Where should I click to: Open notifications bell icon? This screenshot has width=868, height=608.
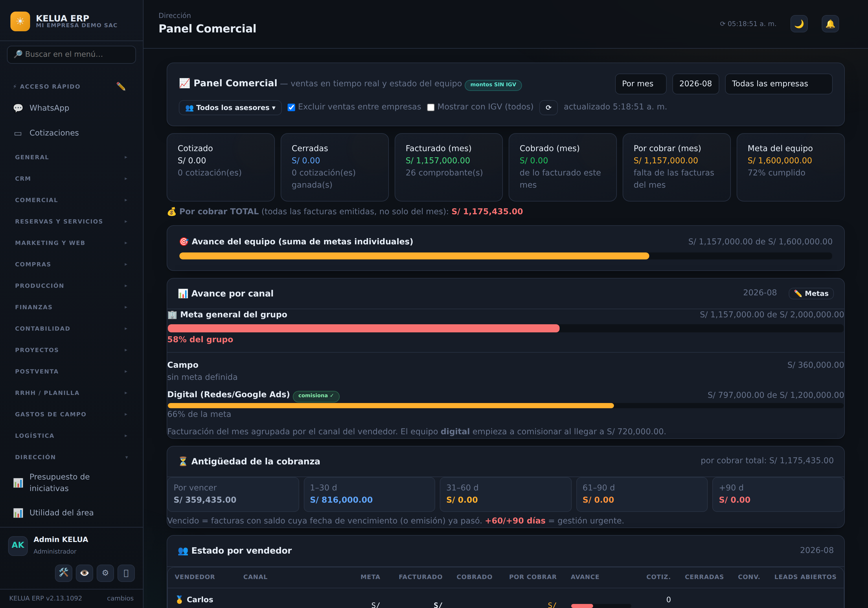[830, 24]
